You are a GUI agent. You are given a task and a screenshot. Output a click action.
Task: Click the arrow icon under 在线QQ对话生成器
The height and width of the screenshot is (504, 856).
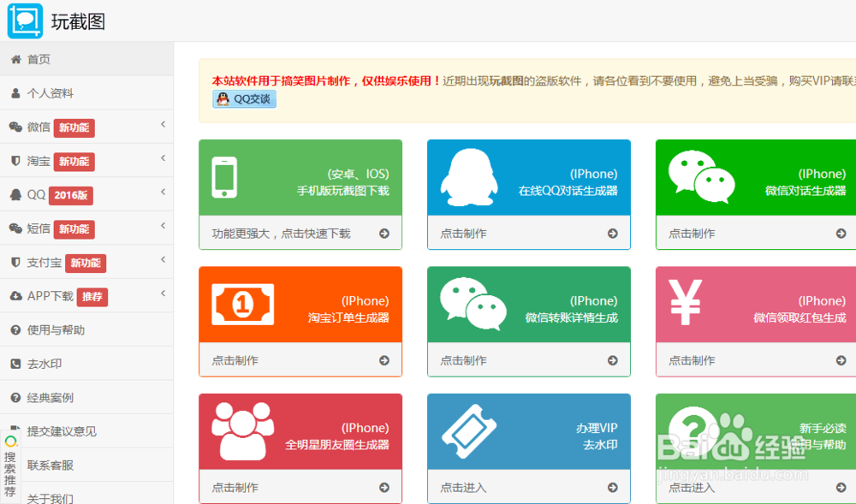[613, 234]
